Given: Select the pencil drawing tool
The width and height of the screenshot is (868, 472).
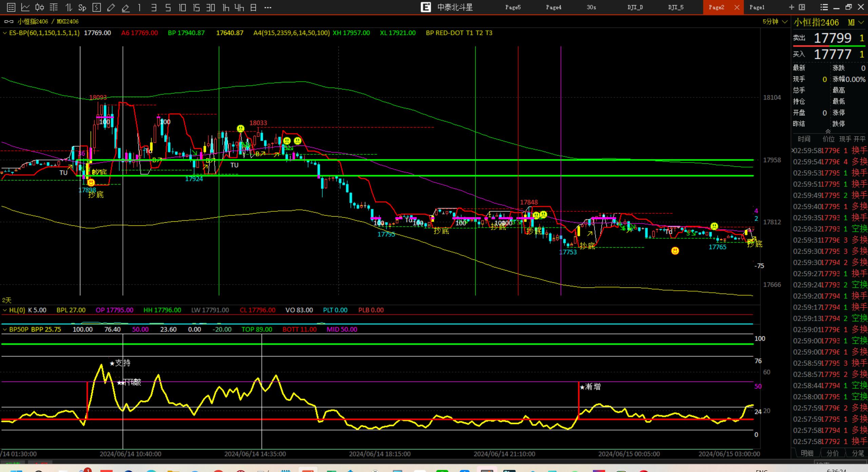Looking at the screenshot, I should pos(111,7).
